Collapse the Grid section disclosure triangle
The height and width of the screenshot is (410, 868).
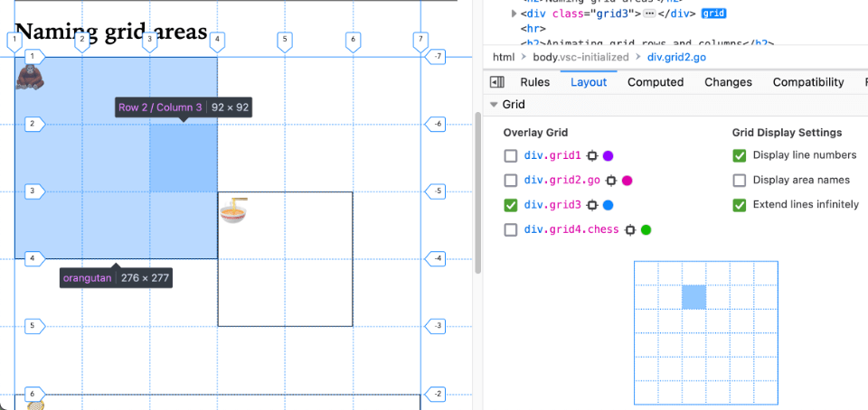coord(494,105)
